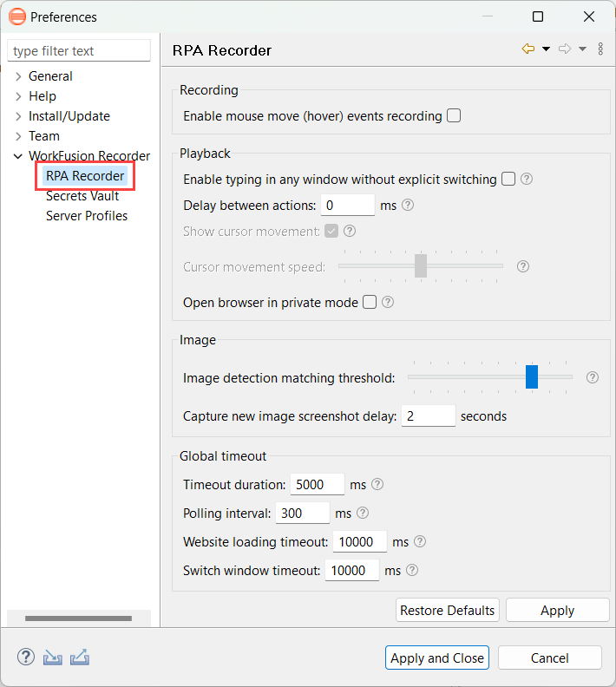The width and height of the screenshot is (616, 687).
Task: Click the Capture screenshot delay field
Action: click(429, 415)
